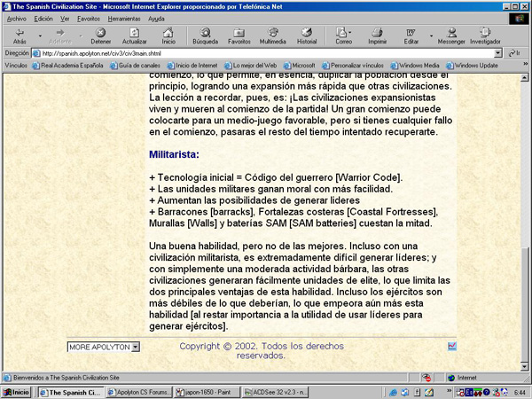Open the Real Academia Española link
The image size is (532, 399).
coord(69,65)
